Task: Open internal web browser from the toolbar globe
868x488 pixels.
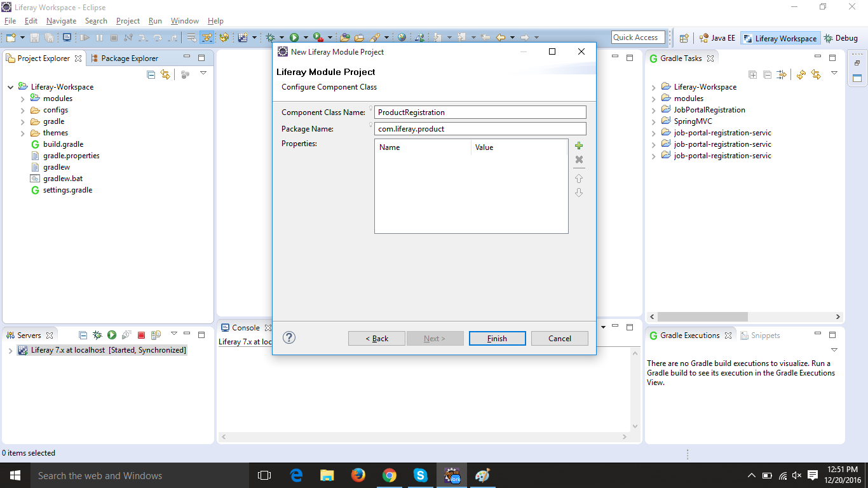Action: [x=401, y=37]
